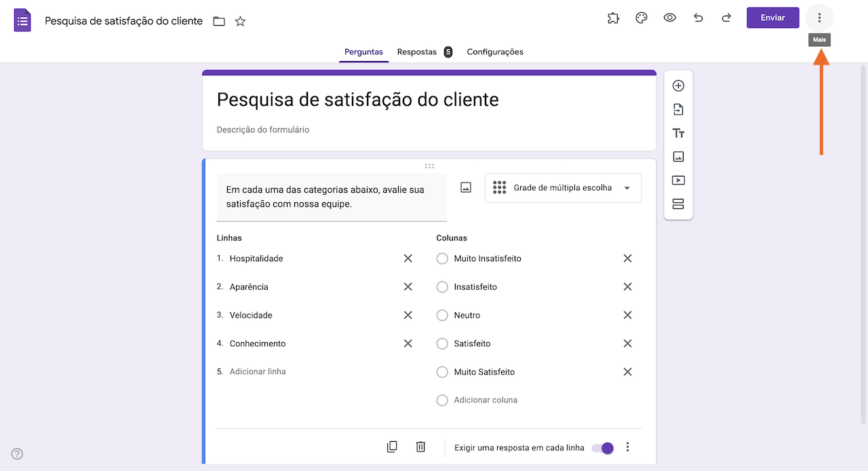The height and width of the screenshot is (471, 868).
Task: Add a new question using the plus icon
Action: [678, 86]
